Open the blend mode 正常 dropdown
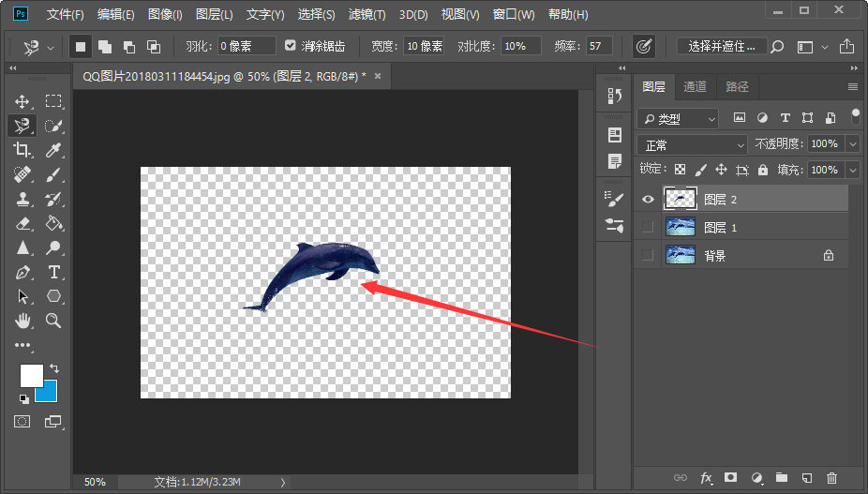868x494 pixels. coord(693,145)
